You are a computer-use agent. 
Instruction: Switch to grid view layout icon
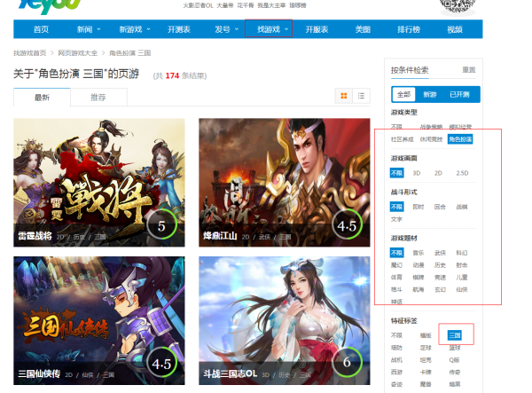click(x=344, y=96)
